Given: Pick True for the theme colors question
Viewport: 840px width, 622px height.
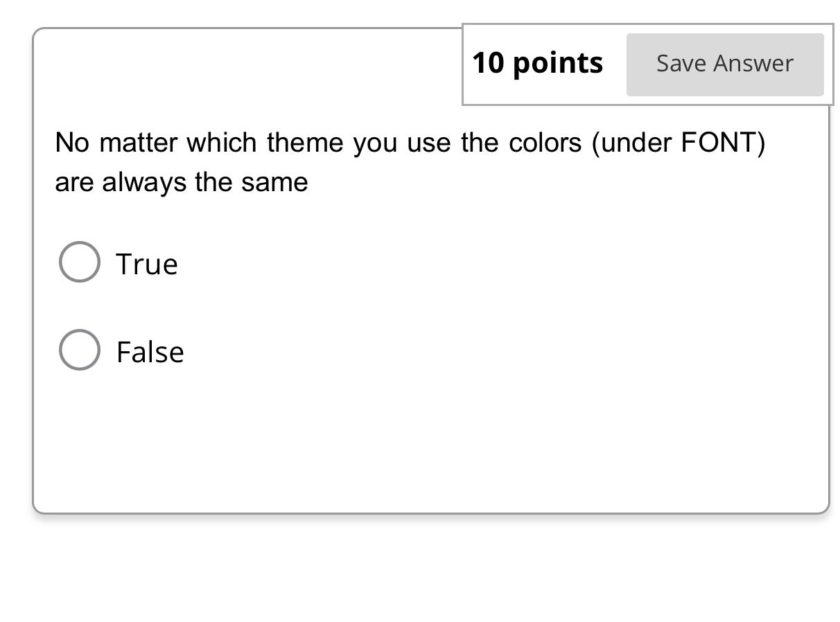Looking at the screenshot, I should [79, 262].
